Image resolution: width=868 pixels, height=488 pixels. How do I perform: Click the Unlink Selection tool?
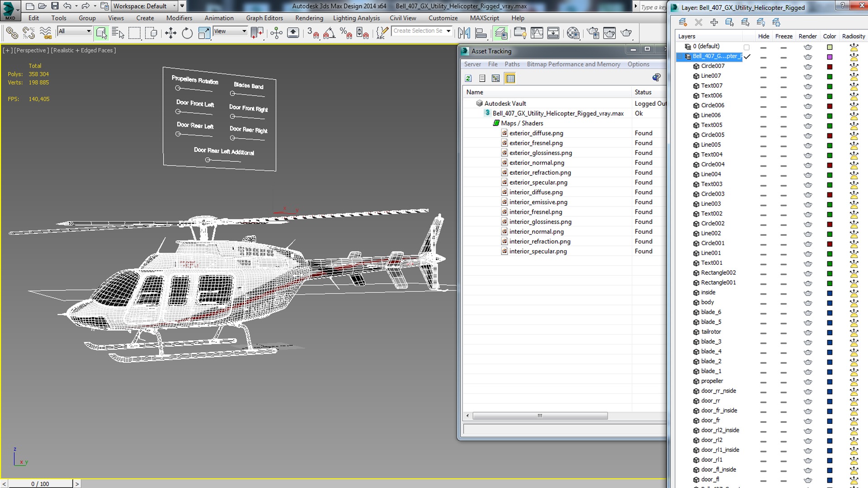[28, 33]
